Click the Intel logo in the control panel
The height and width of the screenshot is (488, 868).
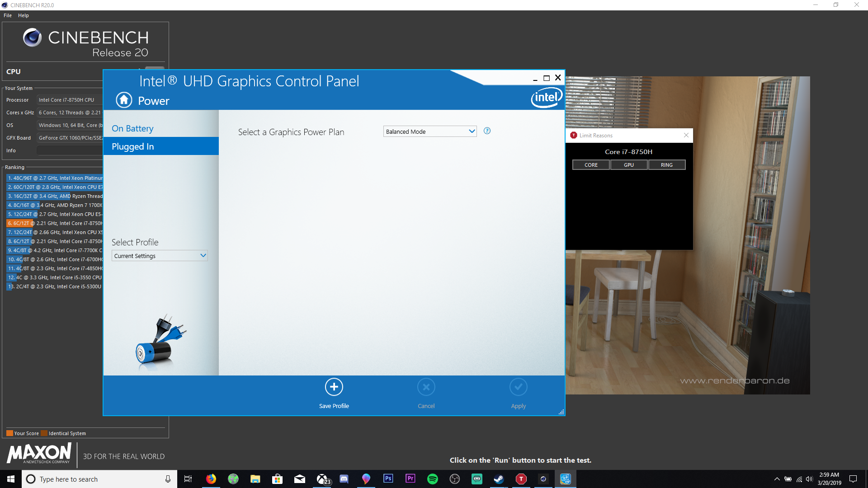(x=547, y=97)
